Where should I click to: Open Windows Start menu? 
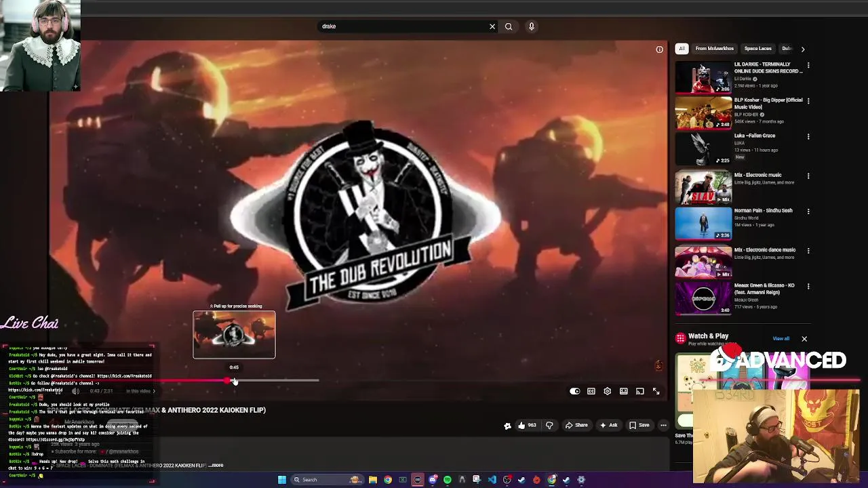[282, 480]
